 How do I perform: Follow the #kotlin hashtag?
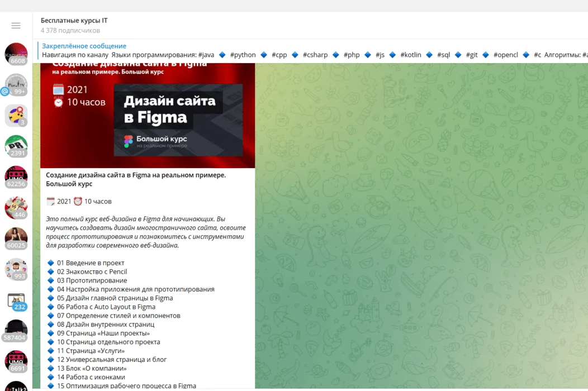411,55
